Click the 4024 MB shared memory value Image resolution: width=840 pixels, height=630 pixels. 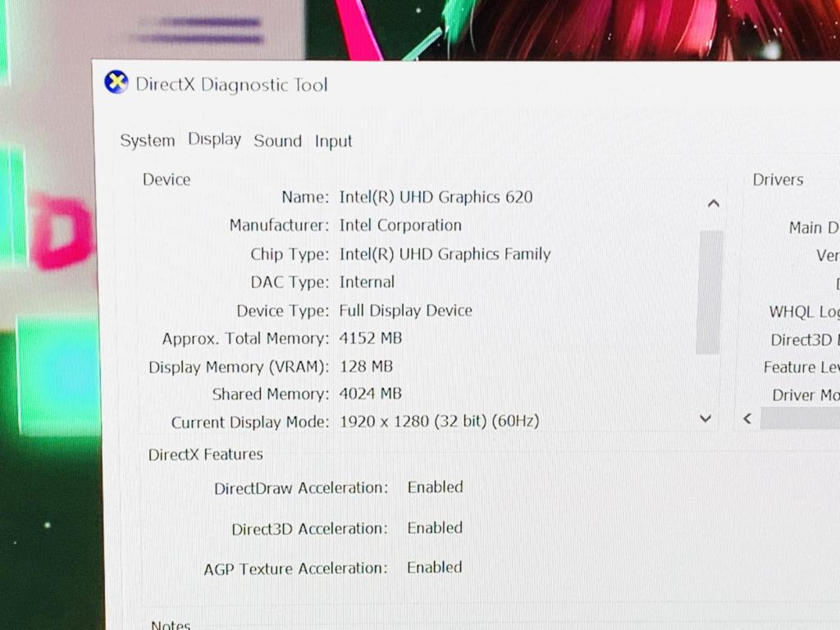371,394
